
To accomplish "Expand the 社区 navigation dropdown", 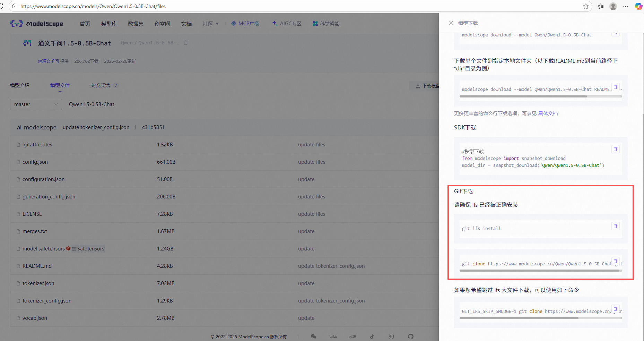I will point(211,24).
